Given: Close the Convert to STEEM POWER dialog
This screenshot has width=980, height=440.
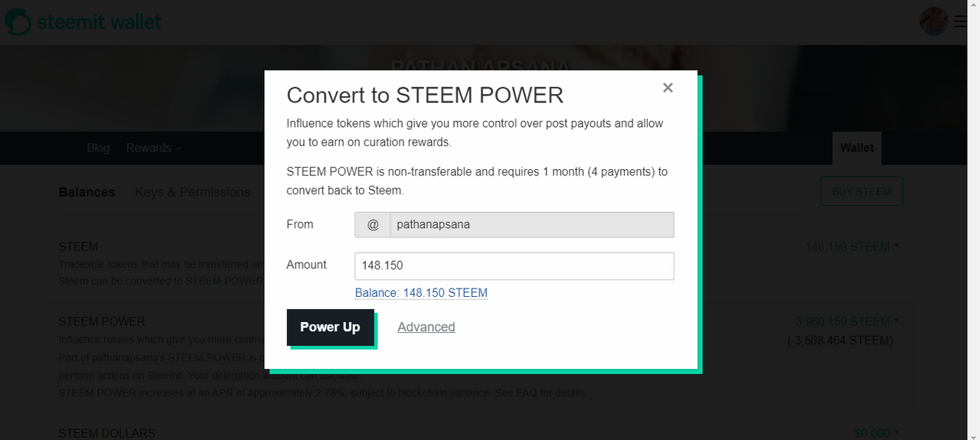Looking at the screenshot, I should point(668,88).
